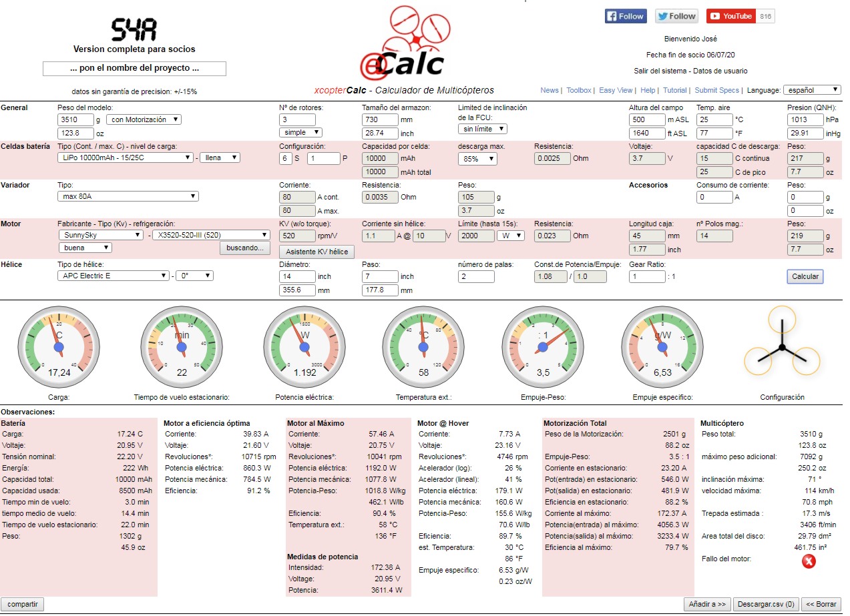850x616 pixels.
Task: Open the Language dropdown set to español
Action: coord(812,90)
